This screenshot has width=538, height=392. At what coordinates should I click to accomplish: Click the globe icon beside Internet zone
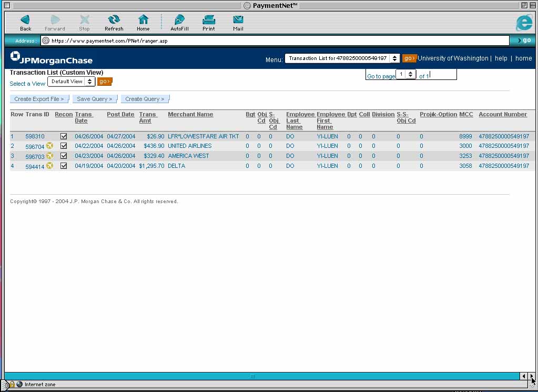[x=19, y=385]
